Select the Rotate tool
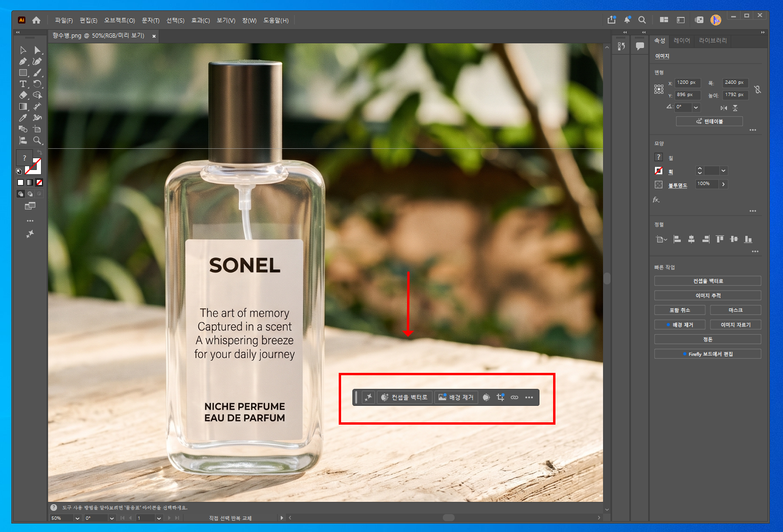This screenshot has height=532, width=783. pos(38,84)
